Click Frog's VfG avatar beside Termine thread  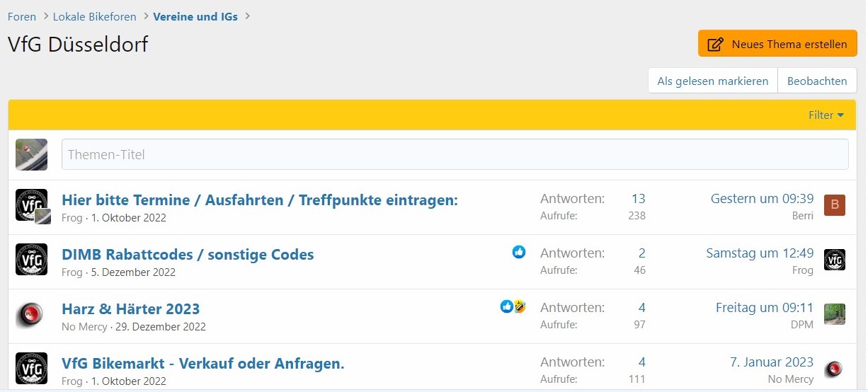30,205
